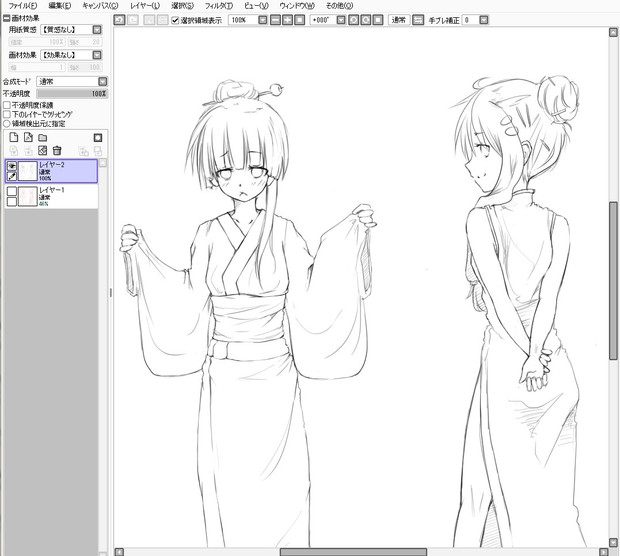Hide レイヤー2 using its eye icon
Image resolution: width=620 pixels, height=556 pixels.
point(11,166)
